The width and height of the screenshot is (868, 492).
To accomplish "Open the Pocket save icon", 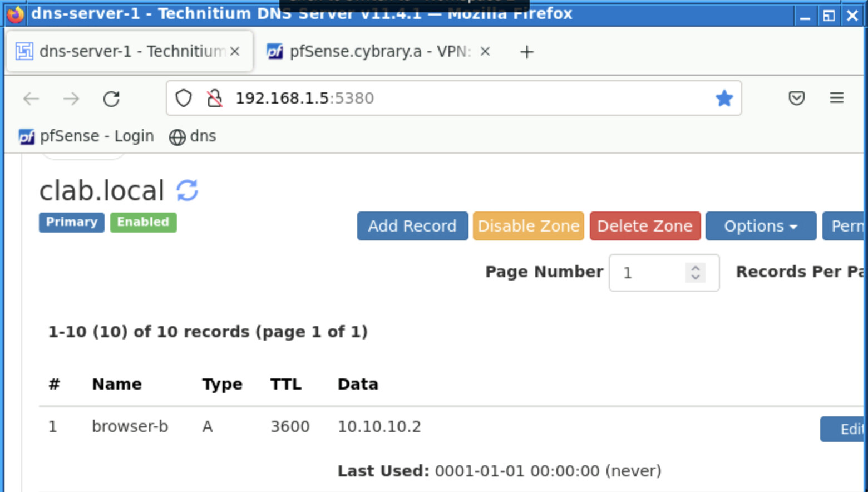I will pos(796,99).
